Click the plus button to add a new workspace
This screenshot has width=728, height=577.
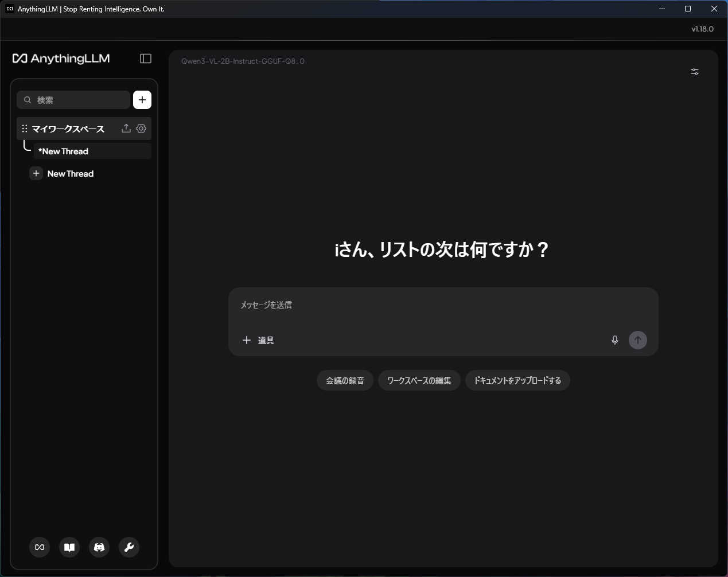tap(142, 100)
